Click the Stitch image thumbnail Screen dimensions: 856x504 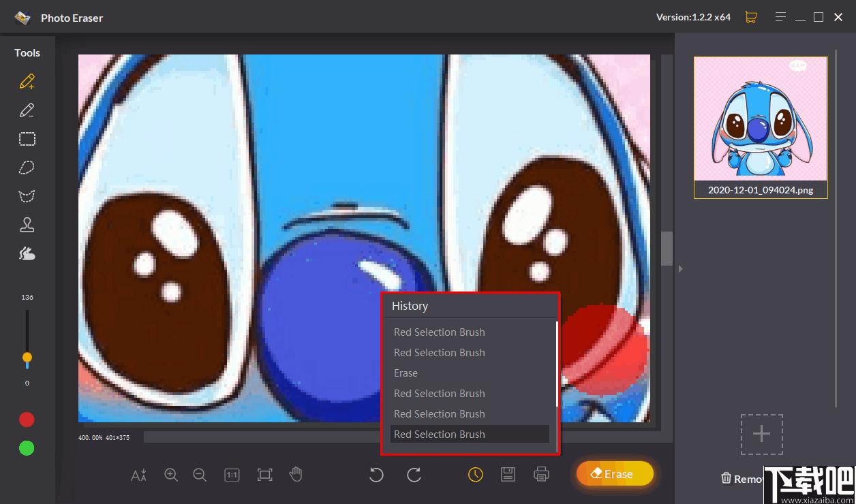pos(761,119)
